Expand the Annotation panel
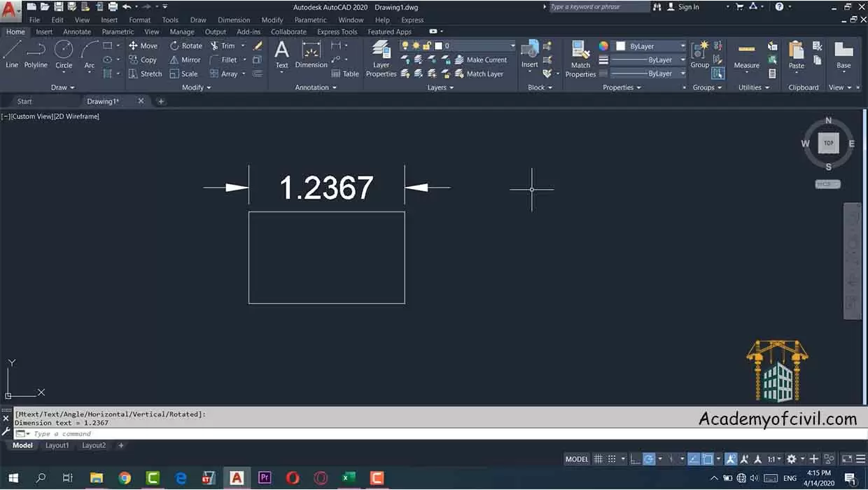This screenshot has width=868, height=490. coord(316,87)
